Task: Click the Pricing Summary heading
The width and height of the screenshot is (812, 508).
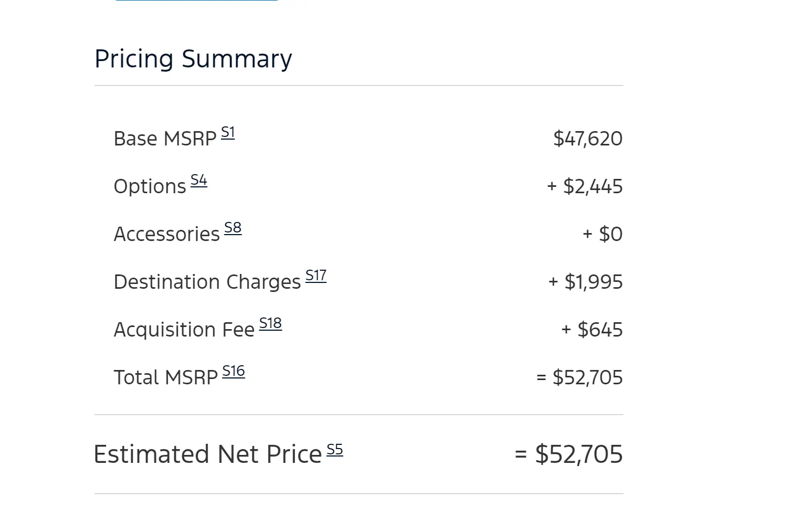Action: 193,58
